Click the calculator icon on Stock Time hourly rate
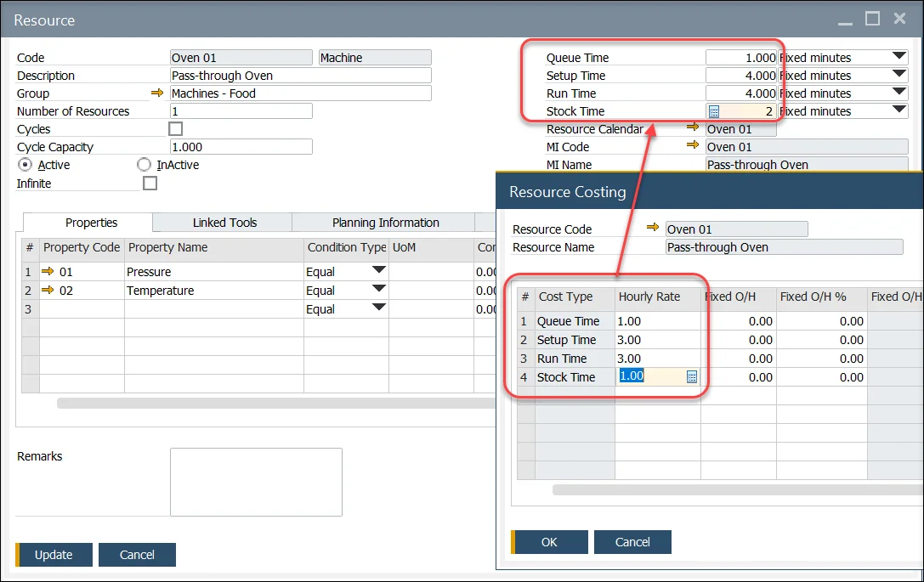 (691, 376)
